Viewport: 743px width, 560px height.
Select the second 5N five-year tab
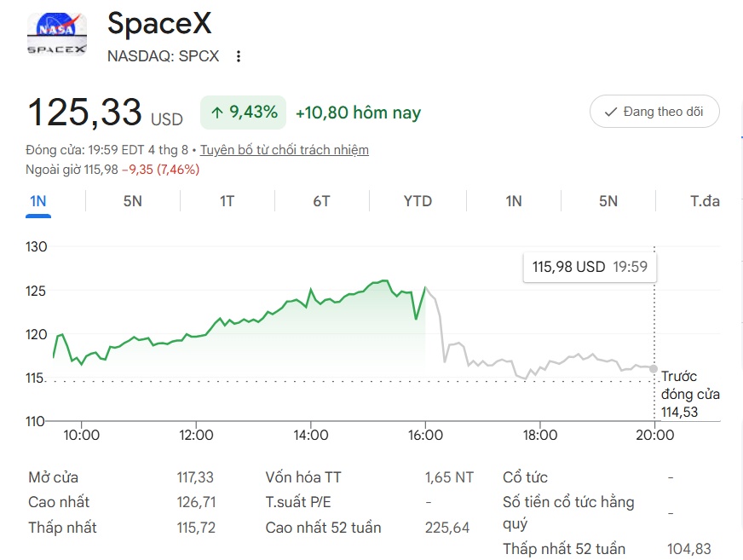pyautogui.click(x=608, y=201)
